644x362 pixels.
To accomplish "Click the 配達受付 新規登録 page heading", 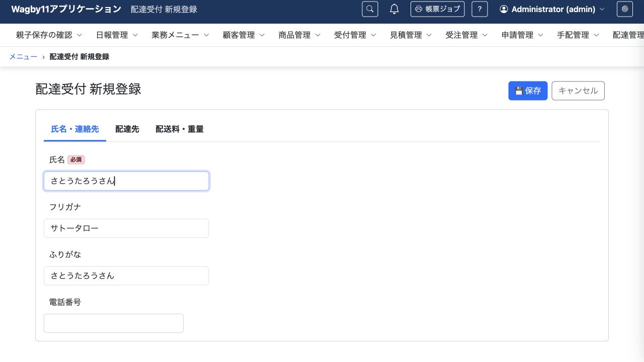I will (89, 89).
